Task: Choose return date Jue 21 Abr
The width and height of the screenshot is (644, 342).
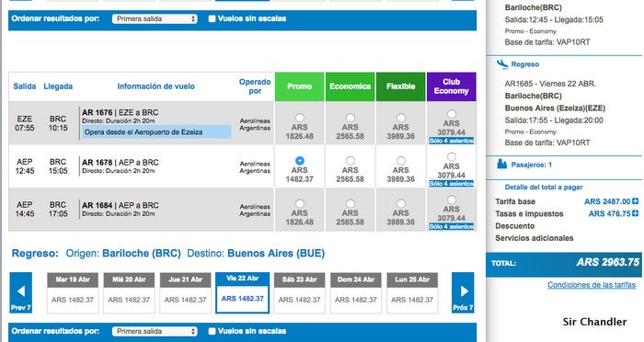Action: (x=185, y=292)
